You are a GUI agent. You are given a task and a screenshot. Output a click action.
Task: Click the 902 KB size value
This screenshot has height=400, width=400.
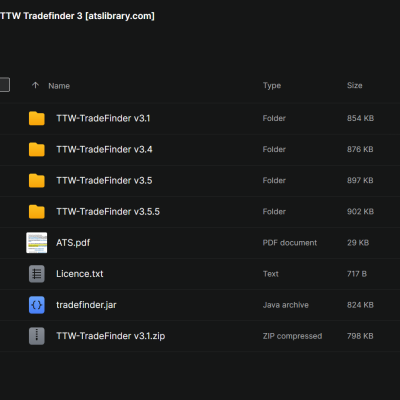coord(360,212)
